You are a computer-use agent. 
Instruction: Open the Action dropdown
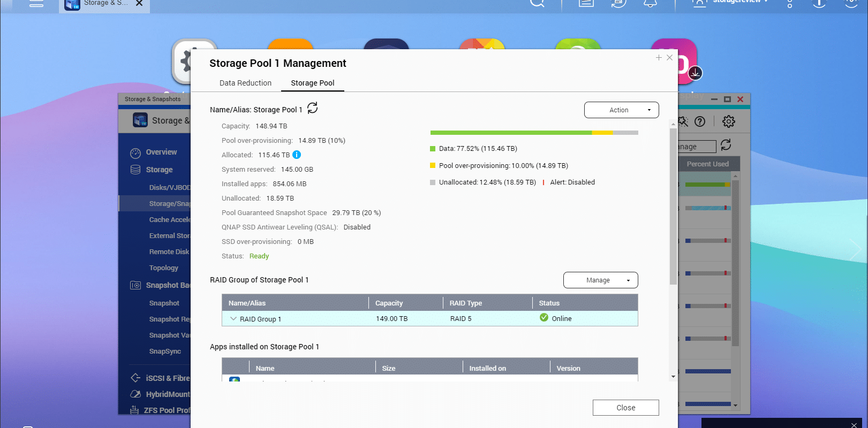tap(621, 110)
